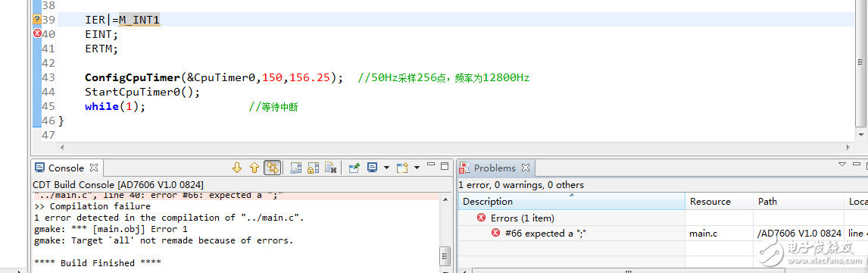Pin the current console
This screenshot has width=868, height=273.
(x=354, y=168)
